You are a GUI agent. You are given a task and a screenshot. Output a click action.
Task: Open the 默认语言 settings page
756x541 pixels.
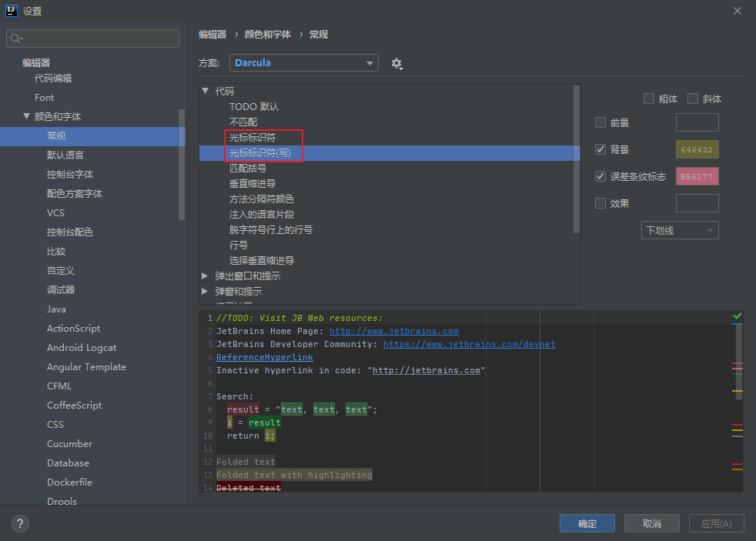[65, 155]
